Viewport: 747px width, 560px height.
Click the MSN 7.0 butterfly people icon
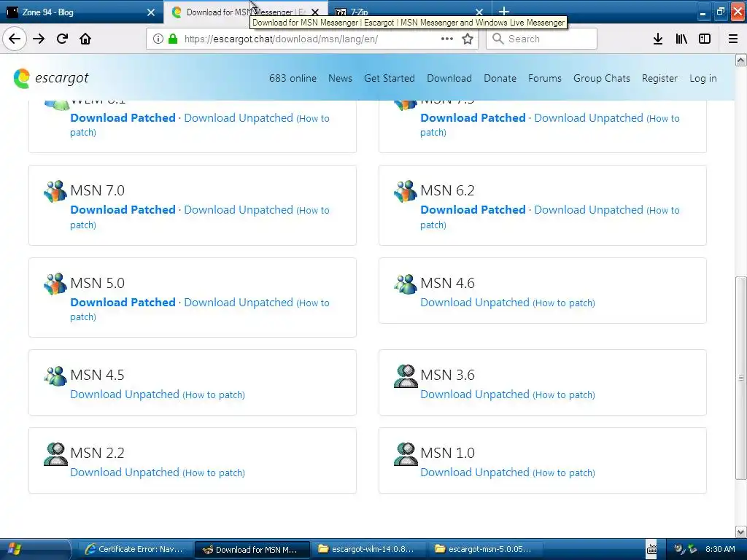click(x=55, y=191)
